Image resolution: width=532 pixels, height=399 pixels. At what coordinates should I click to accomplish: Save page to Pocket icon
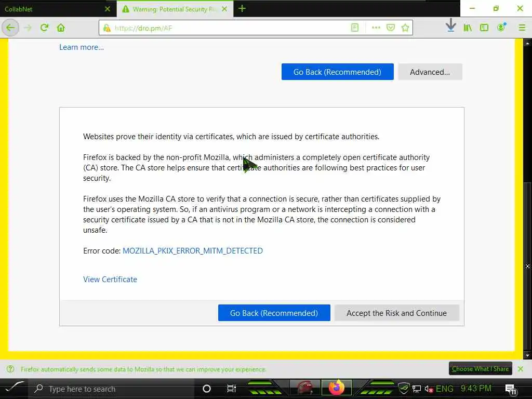[x=391, y=28]
